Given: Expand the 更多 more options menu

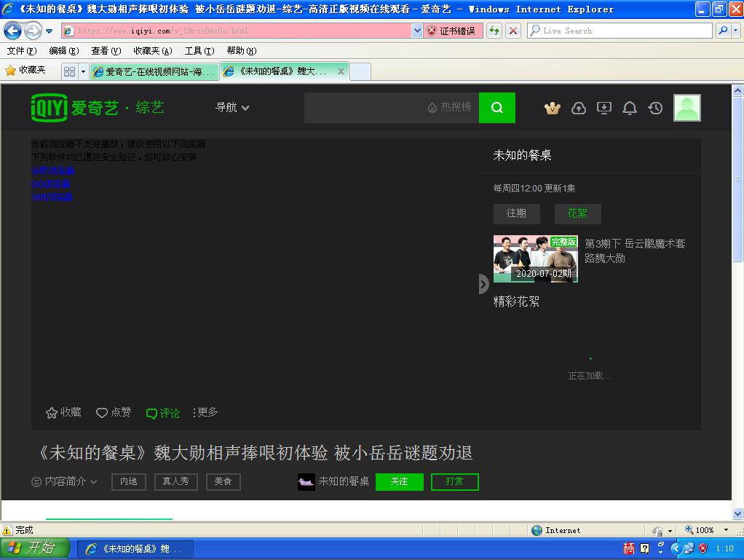Looking at the screenshot, I should pyautogui.click(x=203, y=412).
